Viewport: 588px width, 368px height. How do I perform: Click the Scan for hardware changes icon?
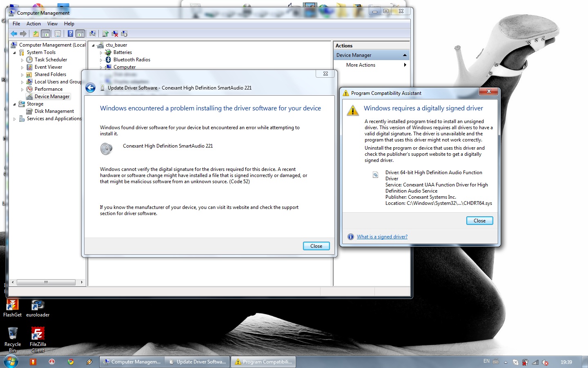click(93, 34)
